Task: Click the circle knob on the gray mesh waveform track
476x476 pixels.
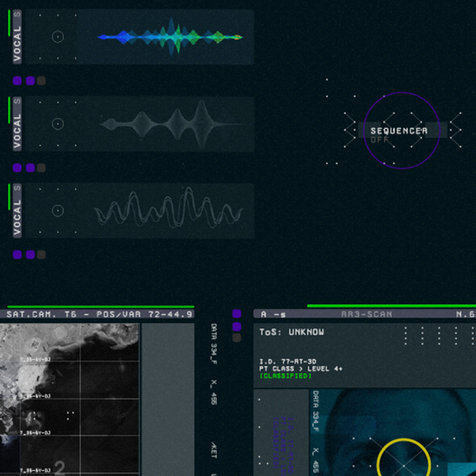Action: [x=58, y=124]
